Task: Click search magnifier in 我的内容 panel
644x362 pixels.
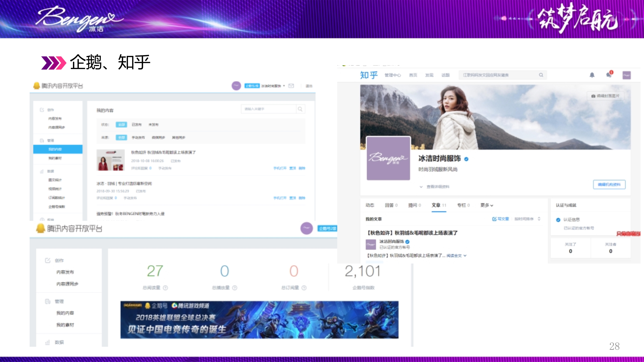Action: click(300, 109)
